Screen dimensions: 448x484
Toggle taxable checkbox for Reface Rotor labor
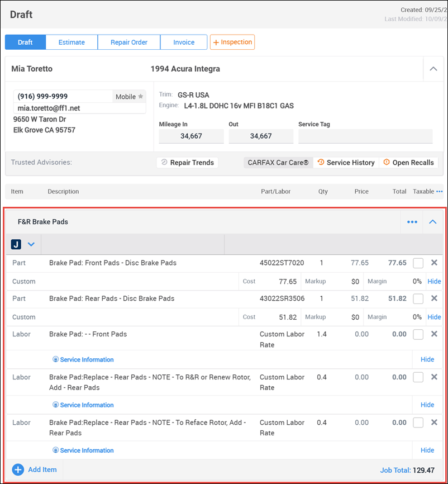pos(418,423)
